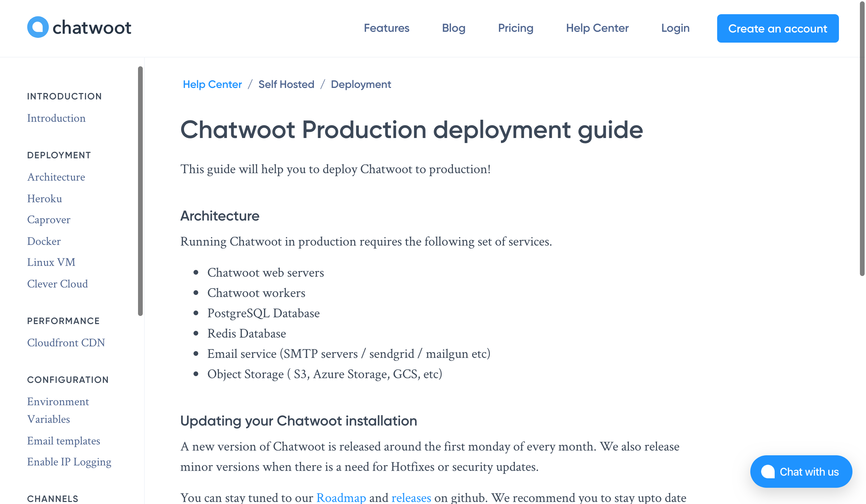
Task: Open the Architecture sidebar link
Action: tap(56, 177)
